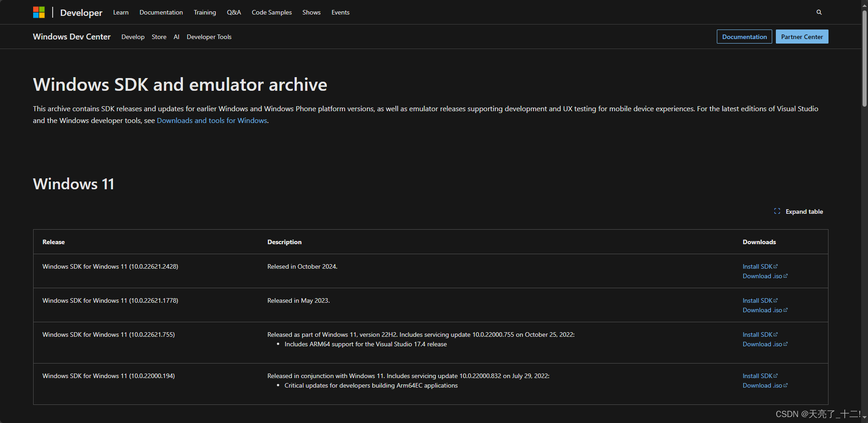Click the Windows 11 section heading
Viewport: 868px width, 423px height.
tap(74, 184)
